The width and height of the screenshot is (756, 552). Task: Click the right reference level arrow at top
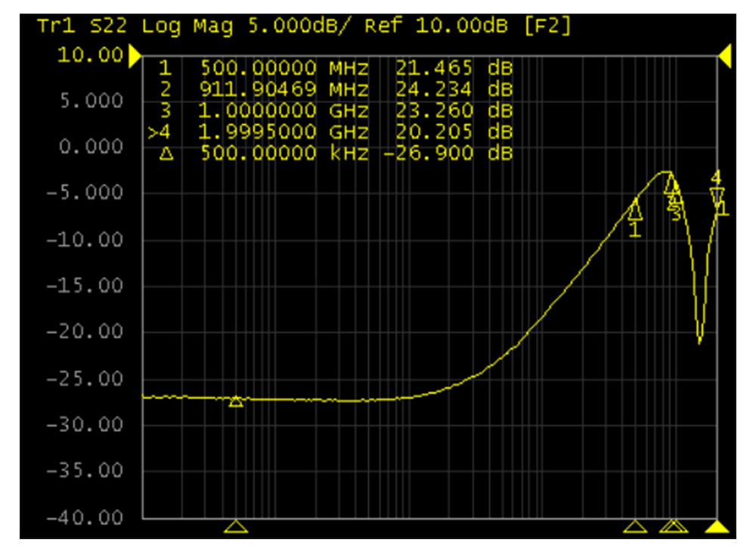point(723,55)
